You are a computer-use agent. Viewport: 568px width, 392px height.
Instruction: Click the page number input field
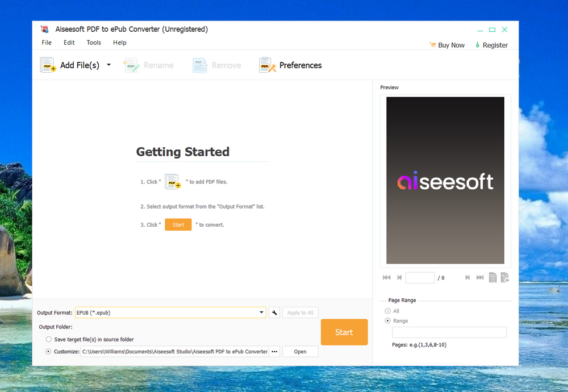[420, 277]
